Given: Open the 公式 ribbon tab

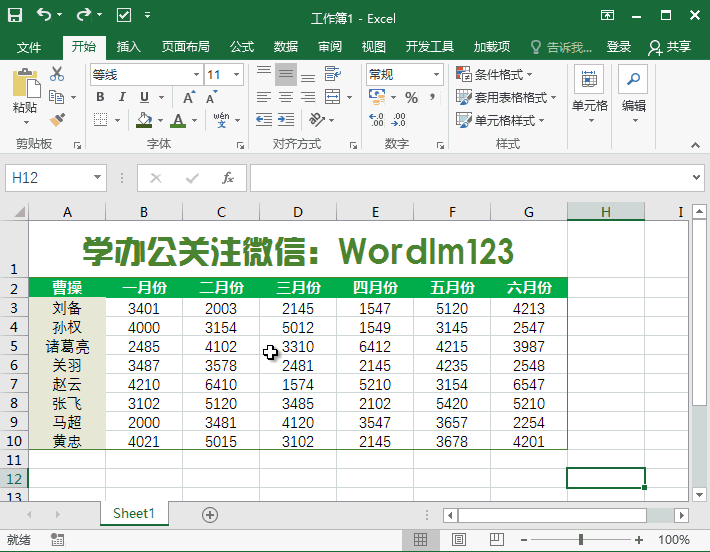Looking at the screenshot, I should [242, 47].
